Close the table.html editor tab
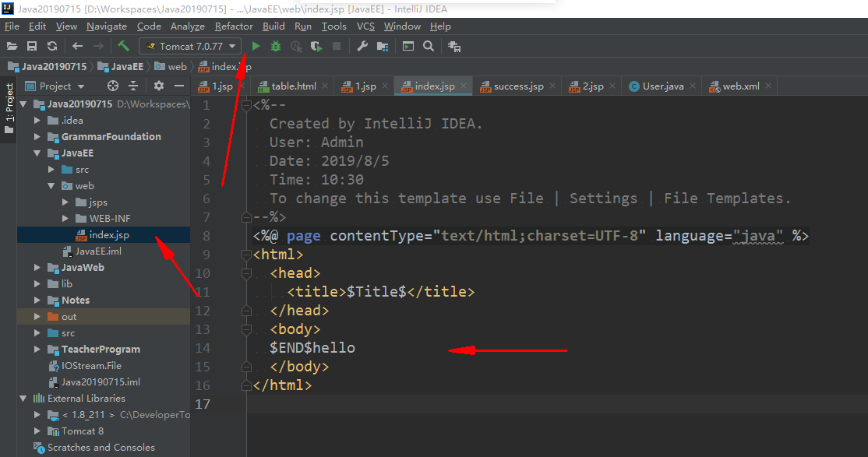Screen dimensions: 868x457 pyautogui.click(x=325, y=86)
